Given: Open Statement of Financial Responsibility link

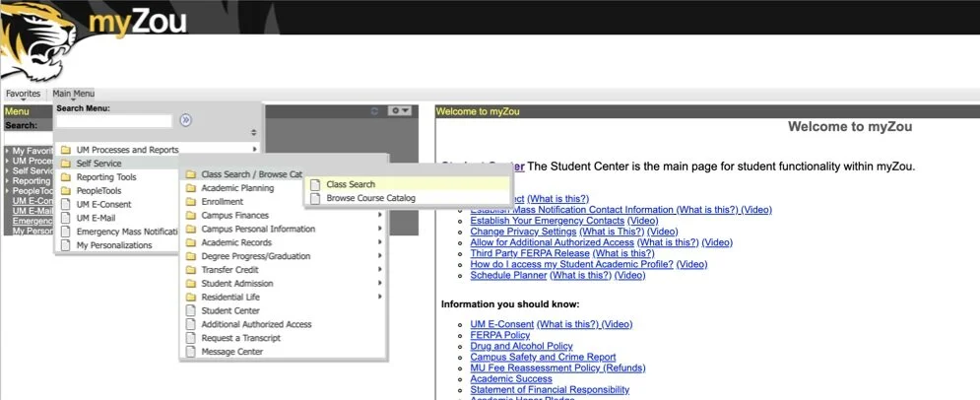Looking at the screenshot, I should 550,389.
